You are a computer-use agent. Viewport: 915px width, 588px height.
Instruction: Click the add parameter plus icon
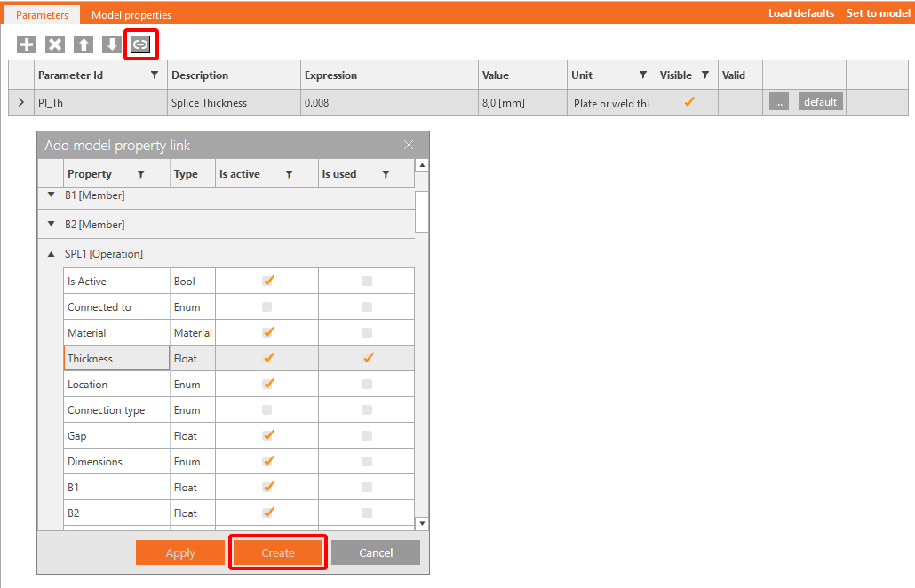(27, 44)
